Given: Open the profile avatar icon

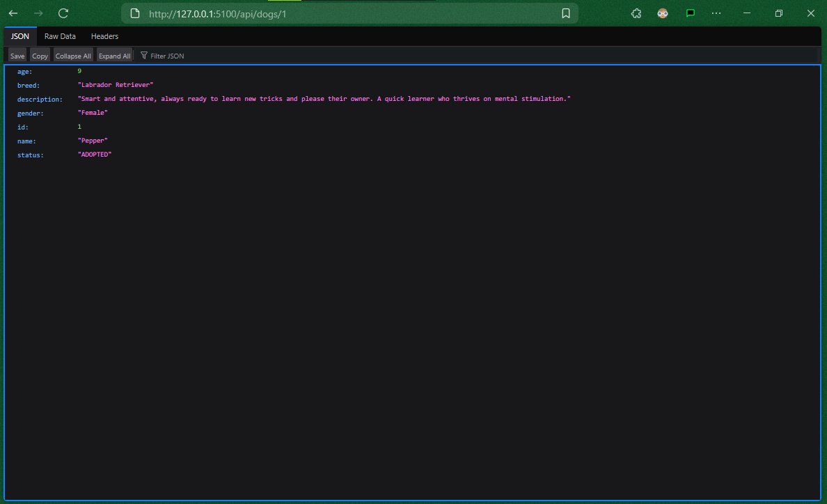Looking at the screenshot, I should tap(663, 13).
